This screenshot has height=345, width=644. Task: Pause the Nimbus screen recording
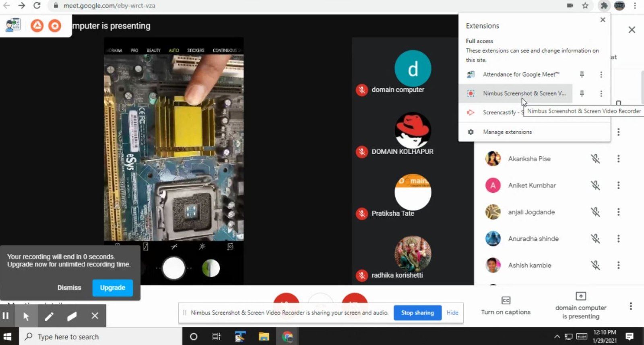(x=6, y=316)
